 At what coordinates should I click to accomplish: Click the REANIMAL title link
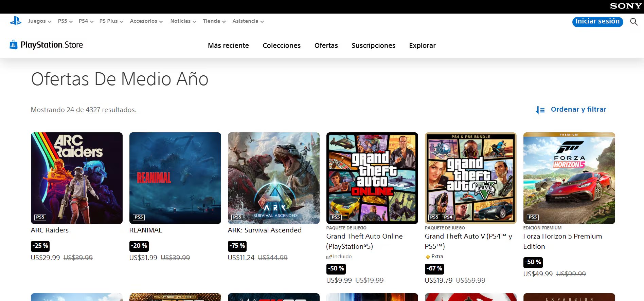tap(146, 230)
